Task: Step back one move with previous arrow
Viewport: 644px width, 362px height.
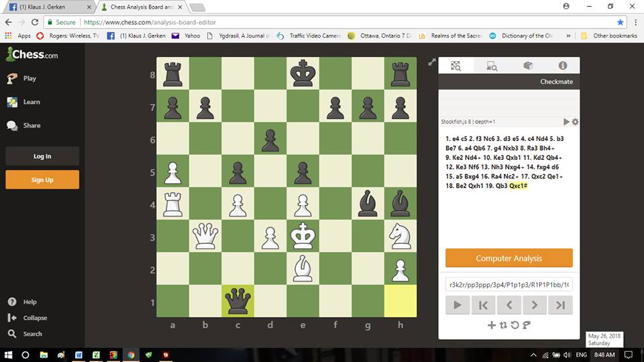Action: pos(508,305)
